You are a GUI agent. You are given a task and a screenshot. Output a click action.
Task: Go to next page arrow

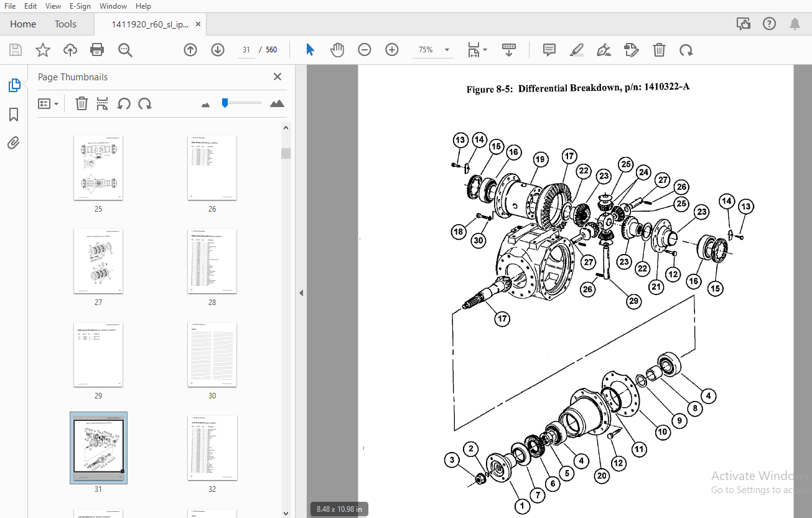[x=218, y=50]
